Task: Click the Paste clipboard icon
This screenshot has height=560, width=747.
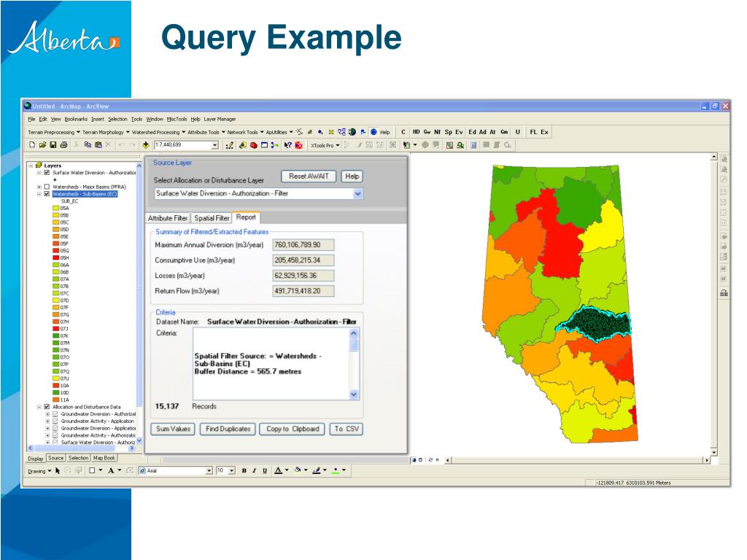Action: (x=98, y=145)
